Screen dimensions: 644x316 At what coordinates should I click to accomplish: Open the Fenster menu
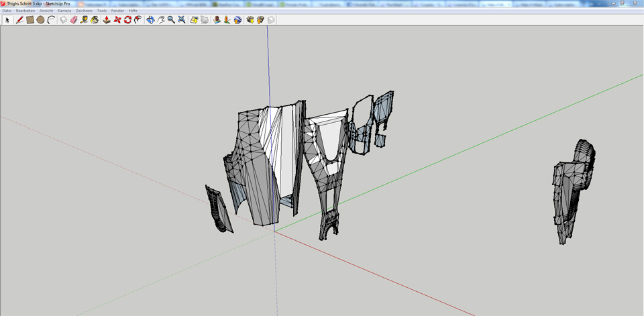coord(118,10)
